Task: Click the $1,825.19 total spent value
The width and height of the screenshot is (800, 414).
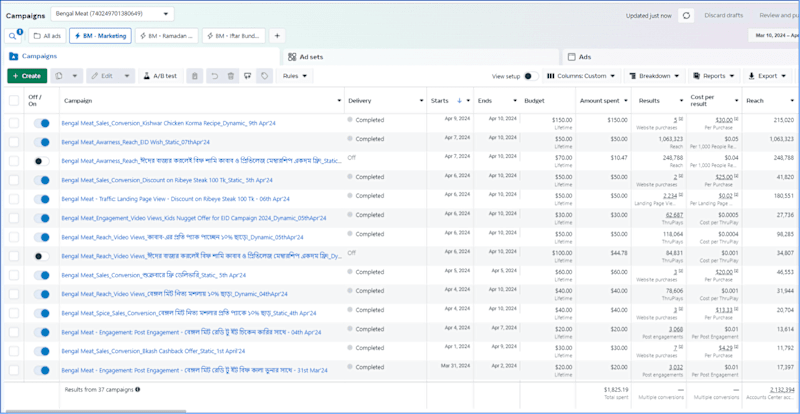Action: point(615,389)
